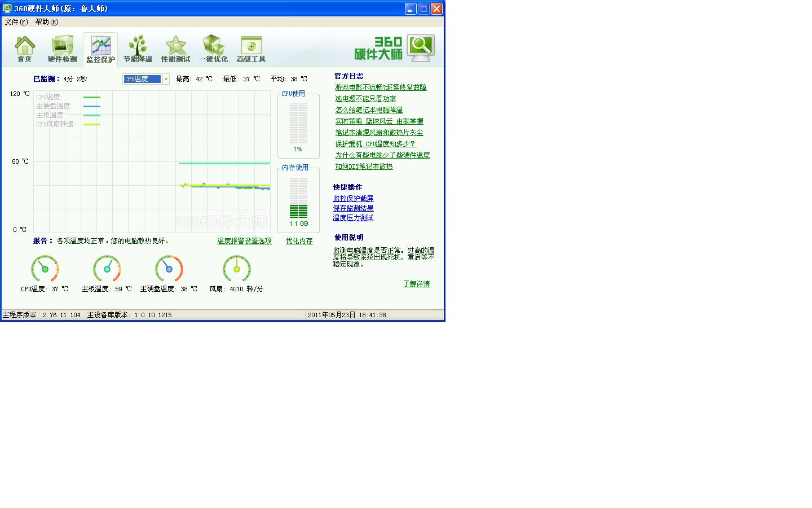Open 温度报警设置选项 link
Image resolution: width=812 pixels, height=508 pixels.
tap(244, 241)
